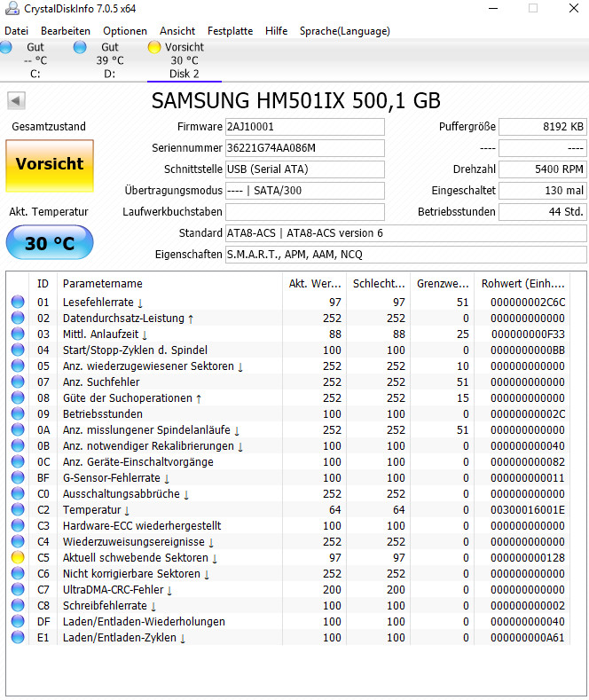The width and height of the screenshot is (589, 700).
Task: Click status dot for Güte der Suchoperationen
Action: 18,397
